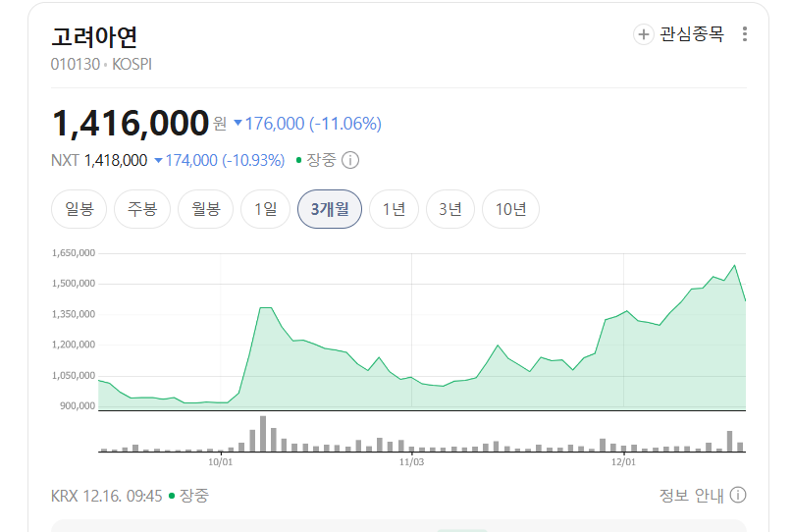Open the three-dot more options menu
The height and width of the screenshot is (532, 792).
click(745, 34)
